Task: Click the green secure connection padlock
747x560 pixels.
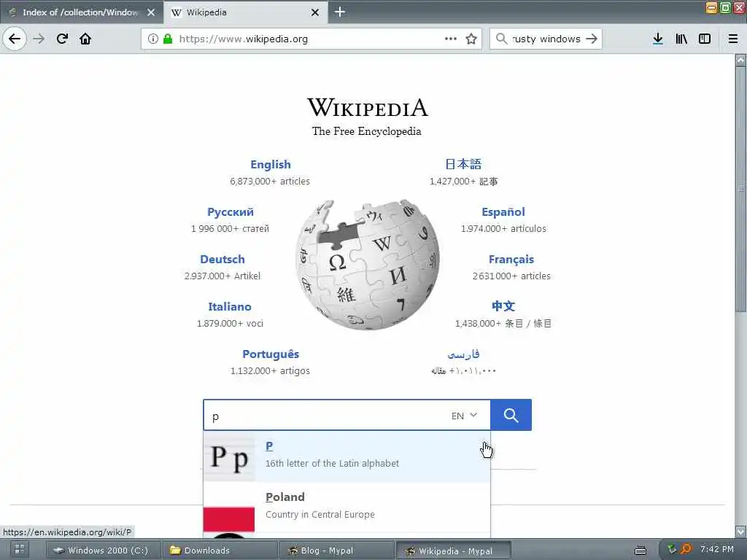Action: coord(168,39)
